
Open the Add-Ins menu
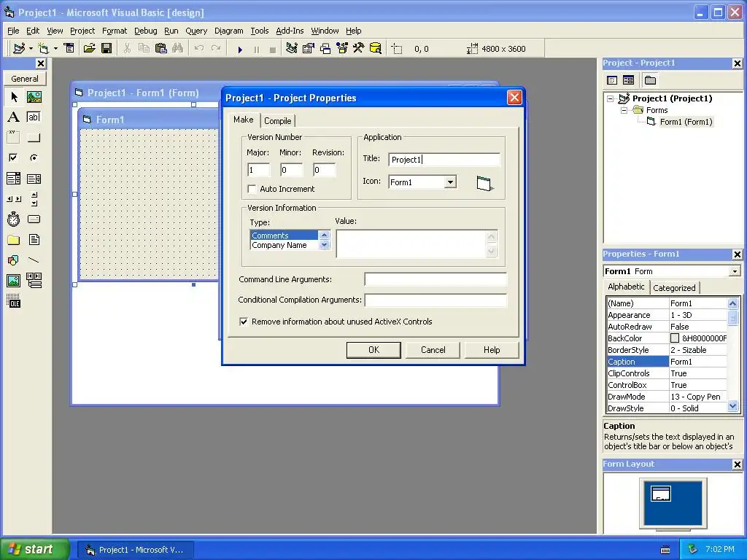click(290, 31)
